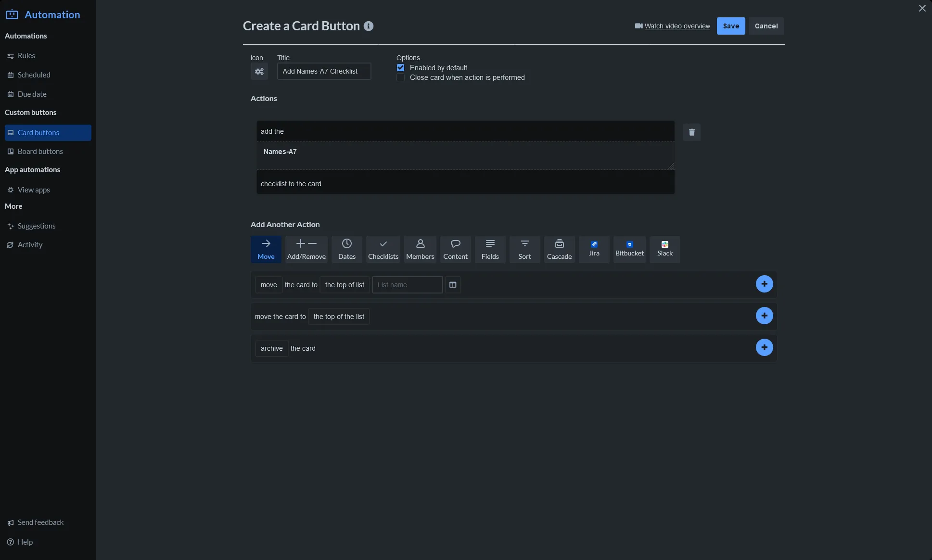Open the Slack action category
This screenshot has width=932, height=560.
click(x=664, y=249)
